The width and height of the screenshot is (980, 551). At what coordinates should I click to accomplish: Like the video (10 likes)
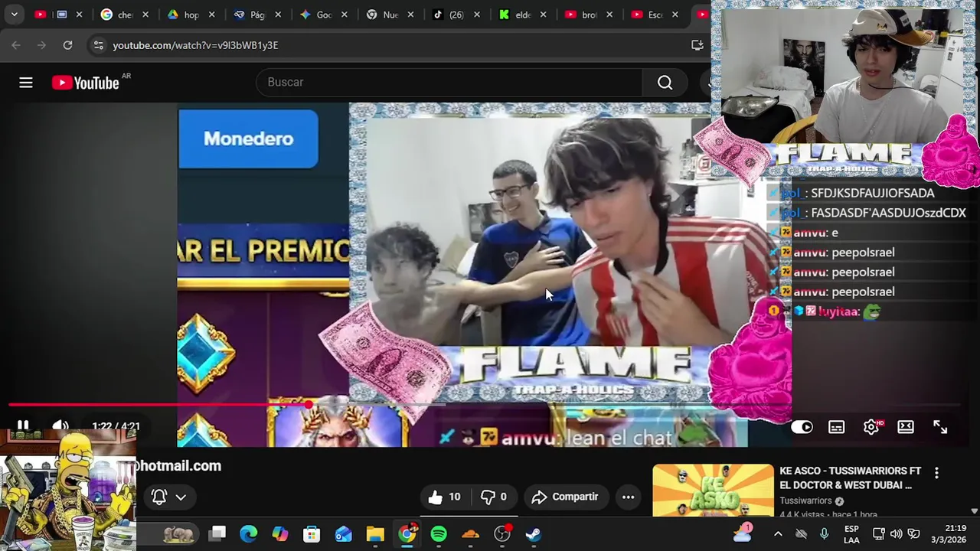pos(444,497)
